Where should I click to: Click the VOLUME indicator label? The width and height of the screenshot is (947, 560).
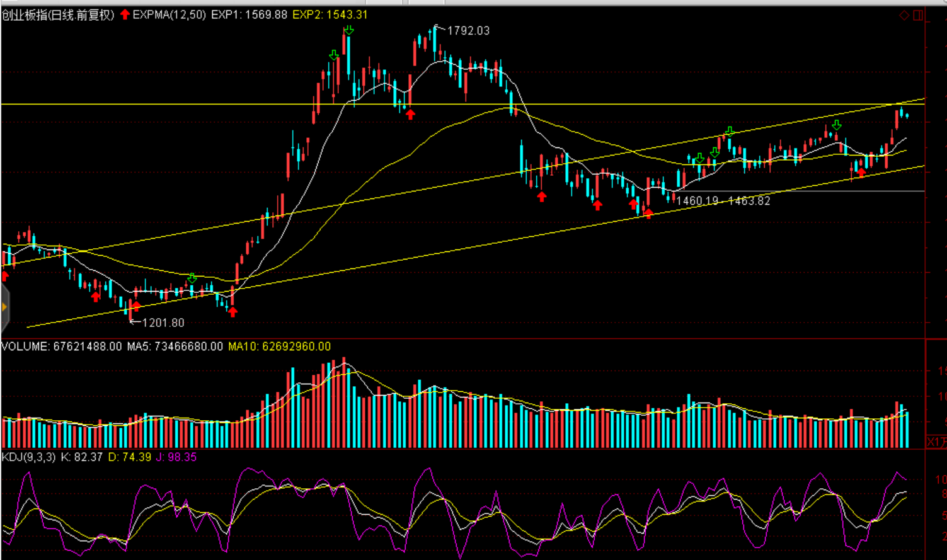click(x=25, y=346)
